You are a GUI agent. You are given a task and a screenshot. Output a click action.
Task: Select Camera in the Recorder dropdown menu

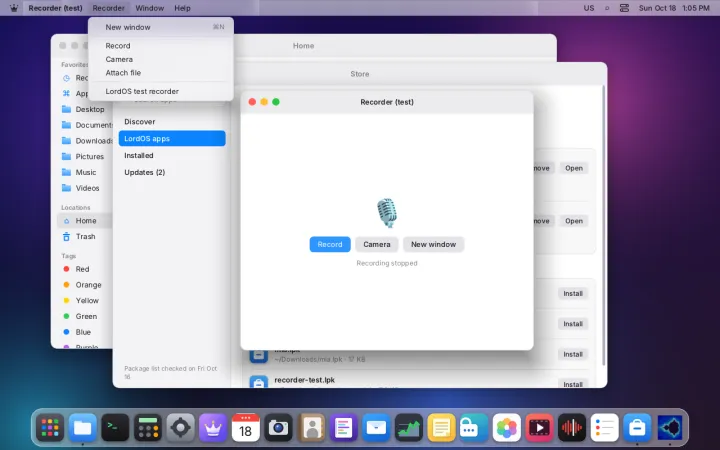pyautogui.click(x=161, y=59)
